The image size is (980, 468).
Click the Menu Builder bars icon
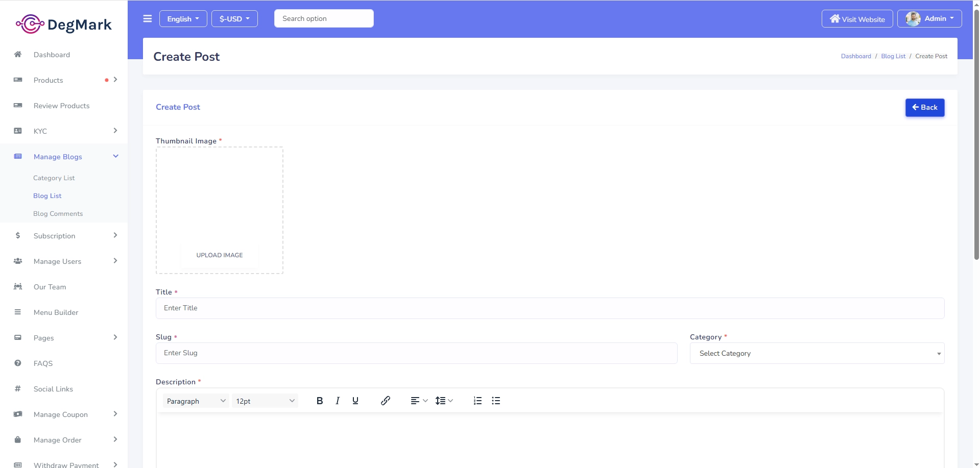[18, 312]
